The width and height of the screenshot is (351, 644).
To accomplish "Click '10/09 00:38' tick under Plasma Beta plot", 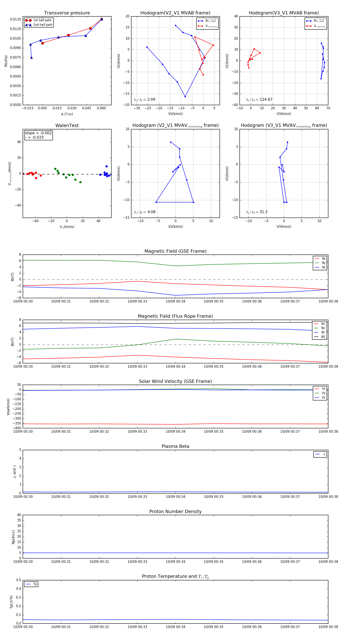I will click(x=328, y=496).
